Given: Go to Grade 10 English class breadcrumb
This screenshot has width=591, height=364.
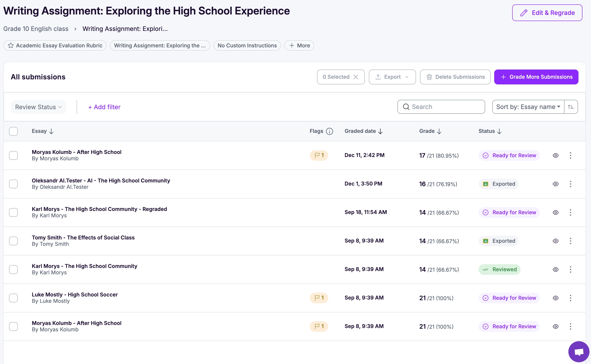Looking at the screenshot, I should pyautogui.click(x=36, y=29).
